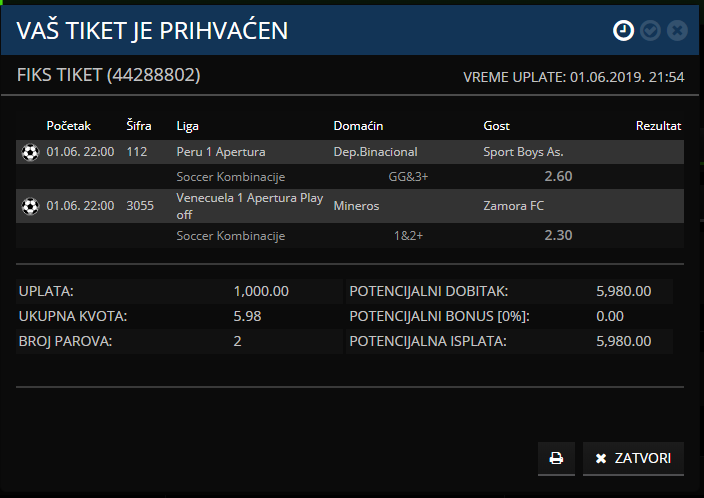
Task: Click the Rezultat column header
Action: (658, 126)
